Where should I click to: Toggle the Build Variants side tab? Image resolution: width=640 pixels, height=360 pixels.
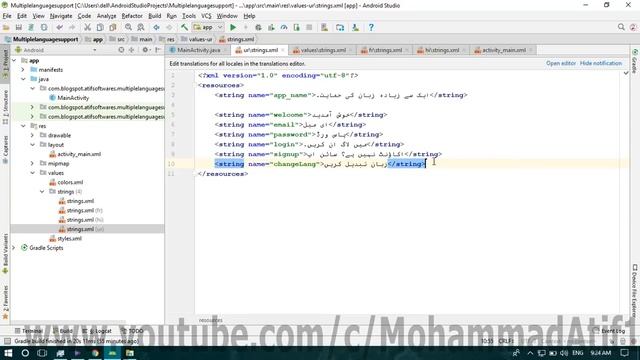5,253
